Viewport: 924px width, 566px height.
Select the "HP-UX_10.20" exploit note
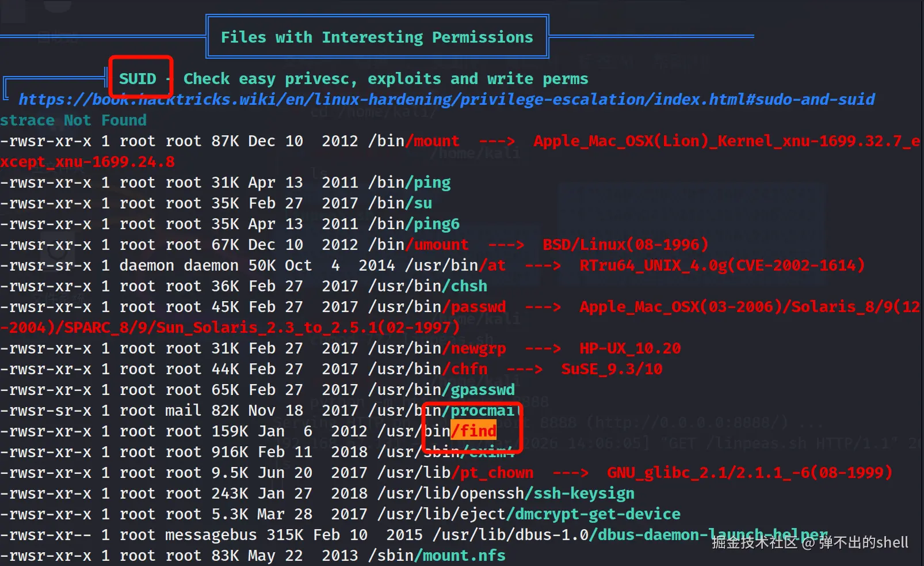pos(630,348)
